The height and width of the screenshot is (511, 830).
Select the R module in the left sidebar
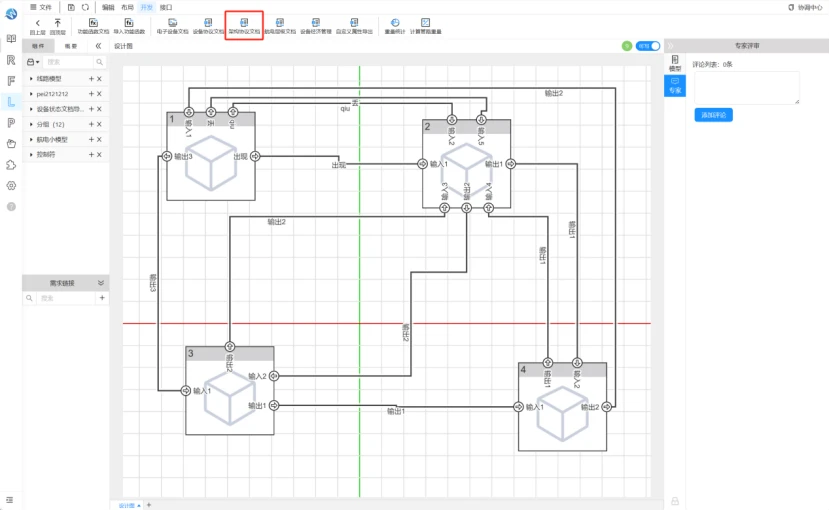tap(11, 60)
